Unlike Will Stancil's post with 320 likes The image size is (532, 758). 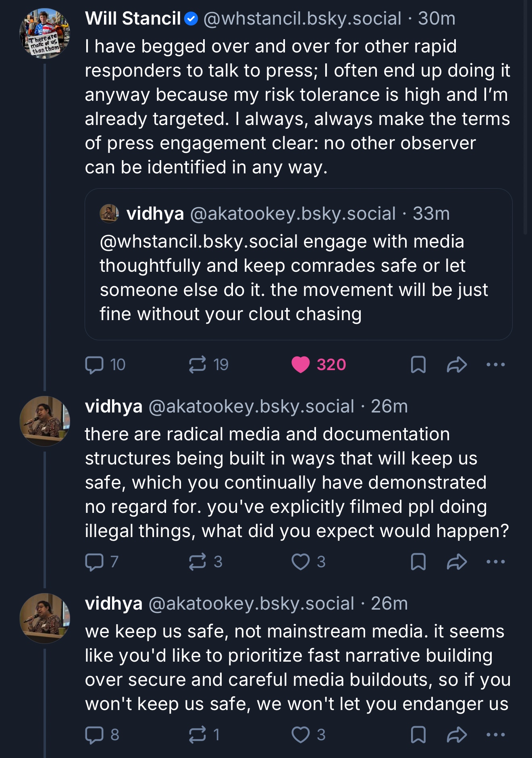click(x=301, y=365)
